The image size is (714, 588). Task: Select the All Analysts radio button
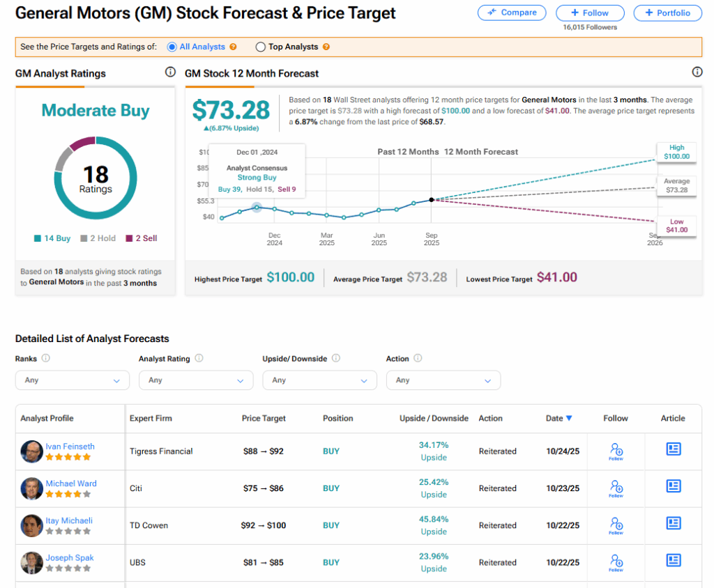(x=172, y=47)
